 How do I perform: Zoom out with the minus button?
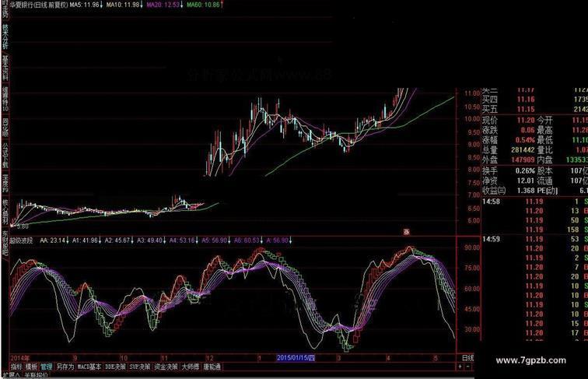(469, 367)
